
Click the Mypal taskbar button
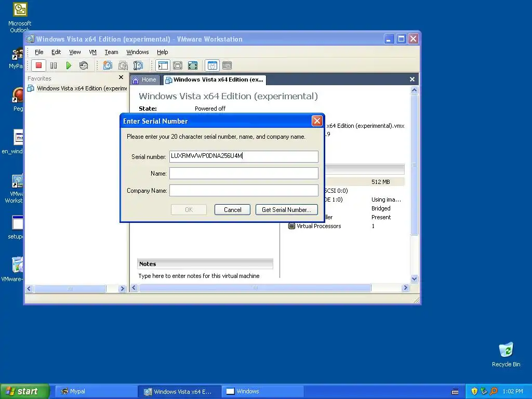click(96, 391)
